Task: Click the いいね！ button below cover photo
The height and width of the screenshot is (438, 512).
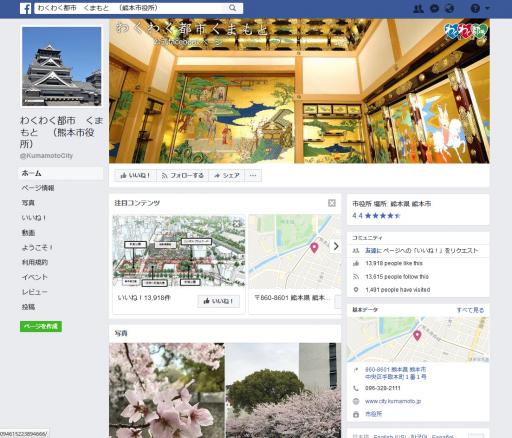Action: [x=135, y=175]
